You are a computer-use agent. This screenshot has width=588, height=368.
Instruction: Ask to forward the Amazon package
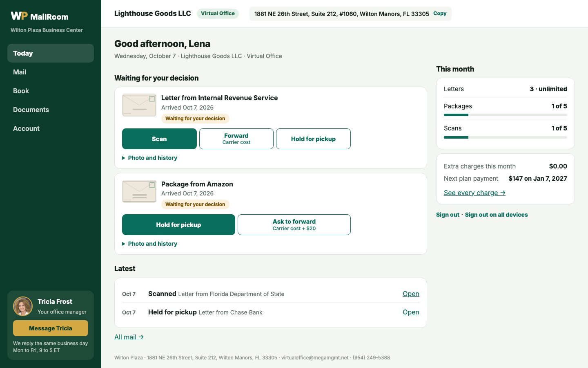pyautogui.click(x=294, y=225)
